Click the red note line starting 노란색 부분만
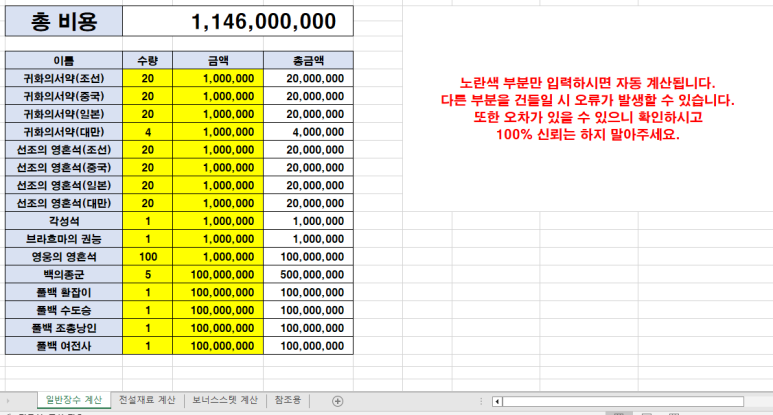This screenshot has height=415, width=773. (x=587, y=83)
